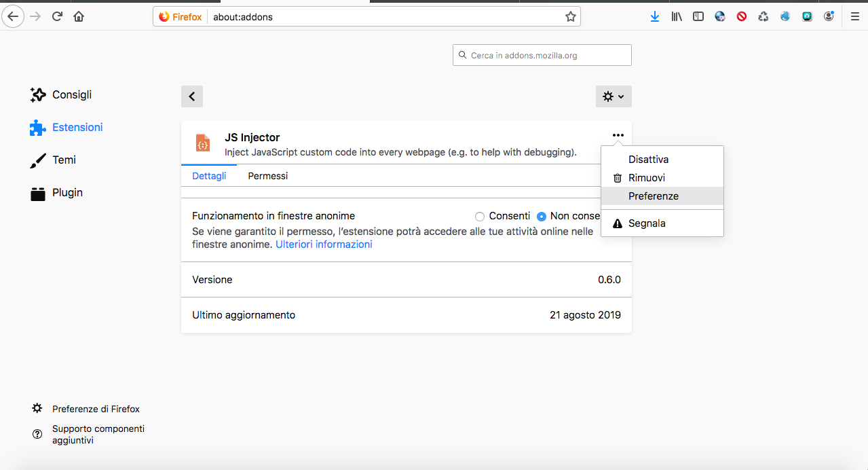Open the Downloads arrow in toolbar
868x470 pixels.
click(x=655, y=16)
